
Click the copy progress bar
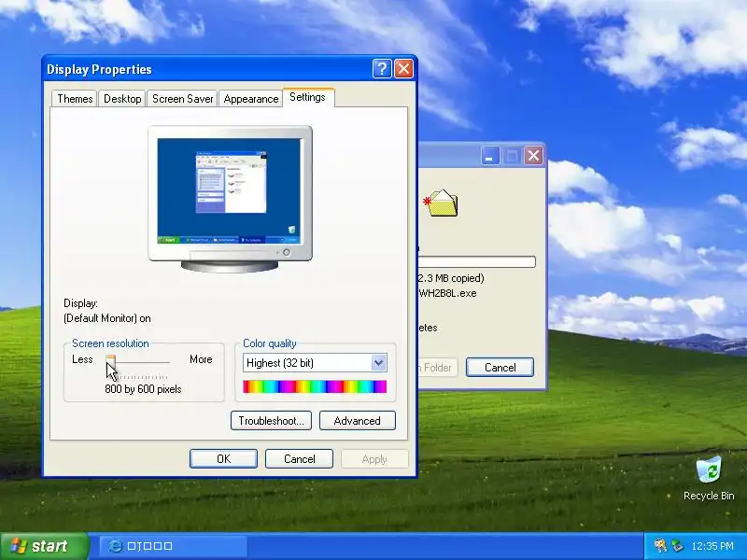tap(477, 261)
